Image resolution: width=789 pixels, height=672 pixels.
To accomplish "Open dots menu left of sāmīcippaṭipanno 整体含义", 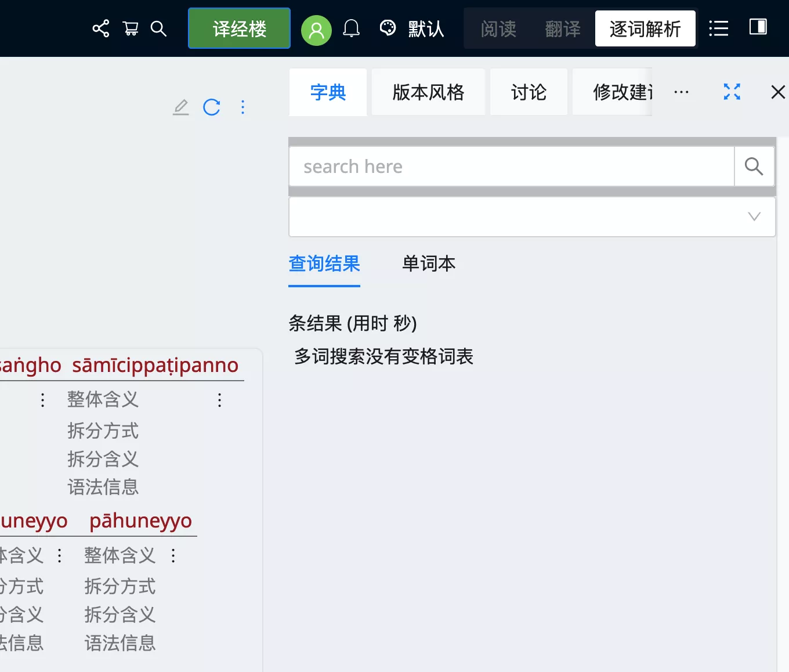I will [42, 400].
